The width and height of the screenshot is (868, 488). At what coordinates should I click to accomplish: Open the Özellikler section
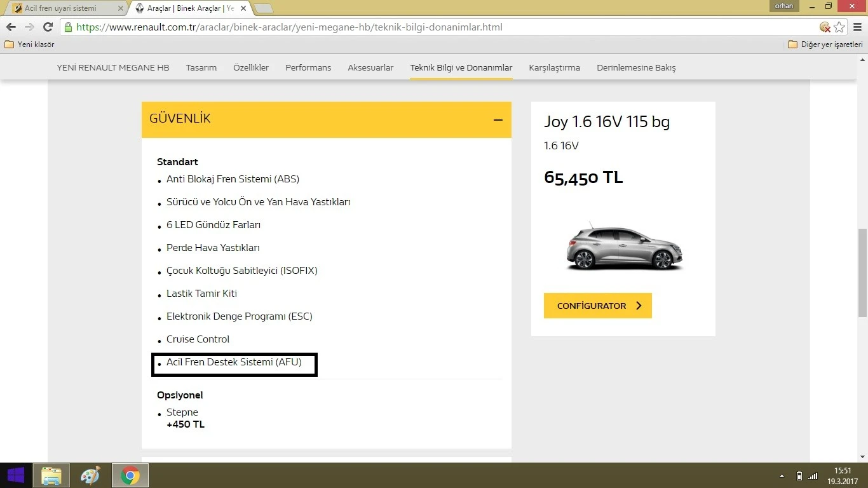point(251,67)
